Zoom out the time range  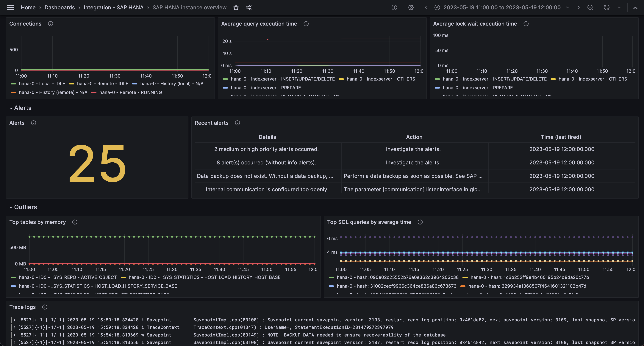click(x=590, y=7)
